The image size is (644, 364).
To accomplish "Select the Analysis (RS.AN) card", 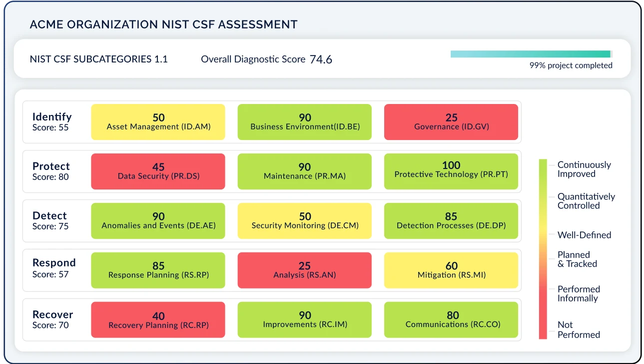I will pyautogui.click(x=305, y=270).
